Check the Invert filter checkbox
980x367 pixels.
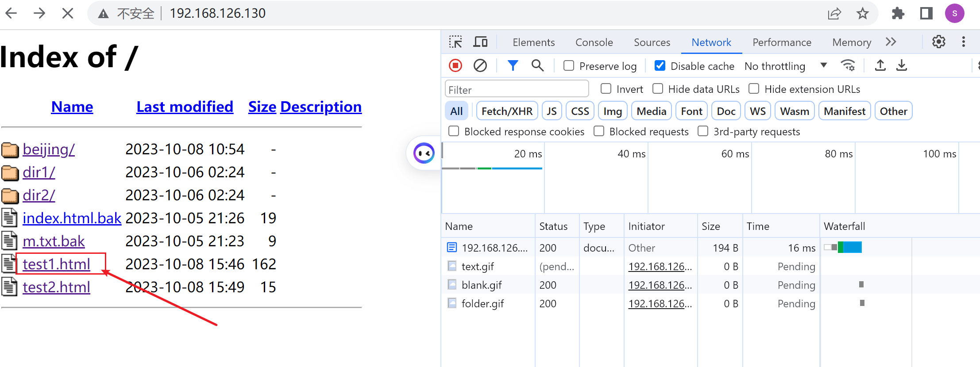[x=606, y=89]
